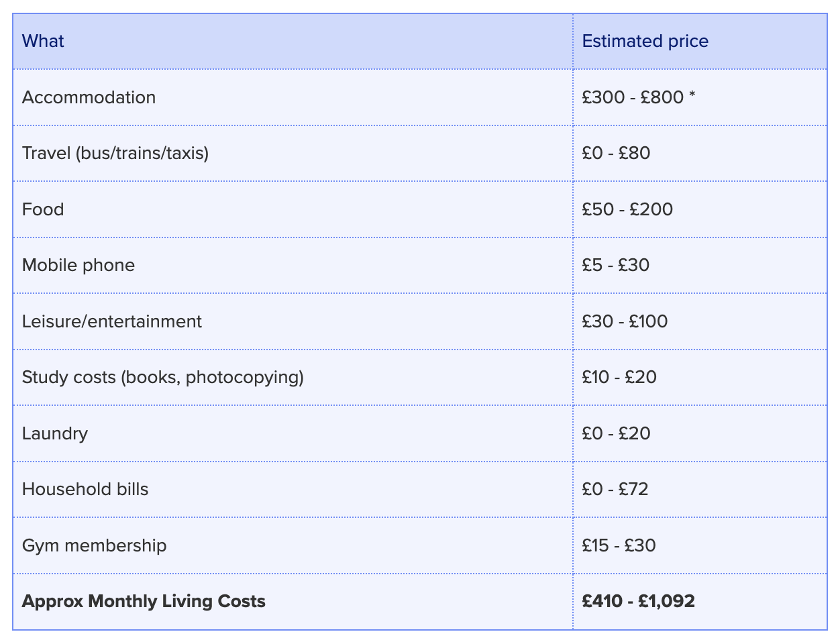Select the Food row label
840x640 pixels.
click(43, 209)
